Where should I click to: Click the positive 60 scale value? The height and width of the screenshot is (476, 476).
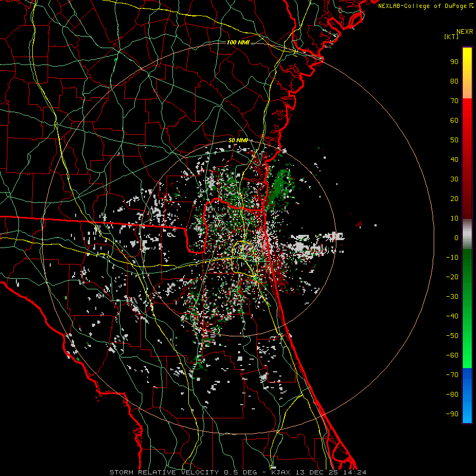coord(454,120)
